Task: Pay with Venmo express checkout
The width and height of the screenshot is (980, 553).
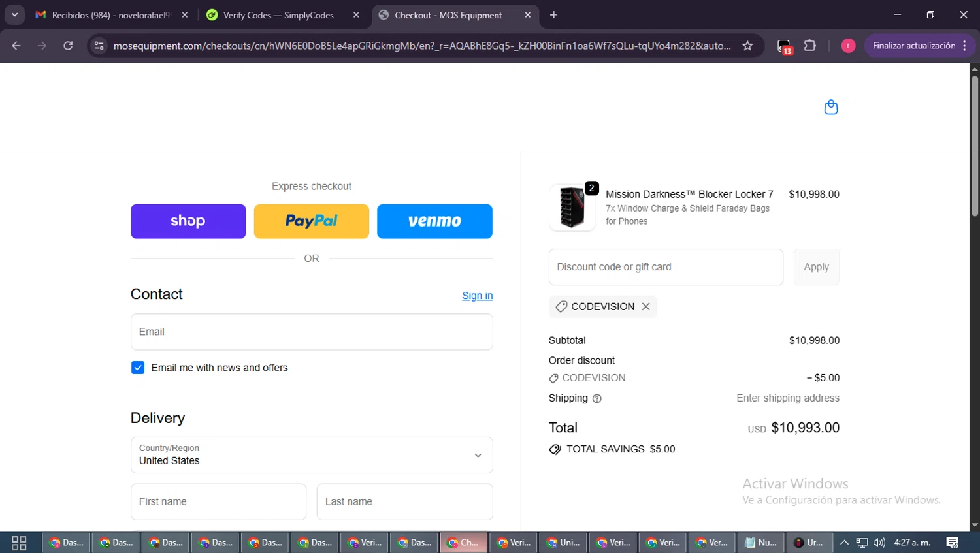Action: tap(434, 221)
